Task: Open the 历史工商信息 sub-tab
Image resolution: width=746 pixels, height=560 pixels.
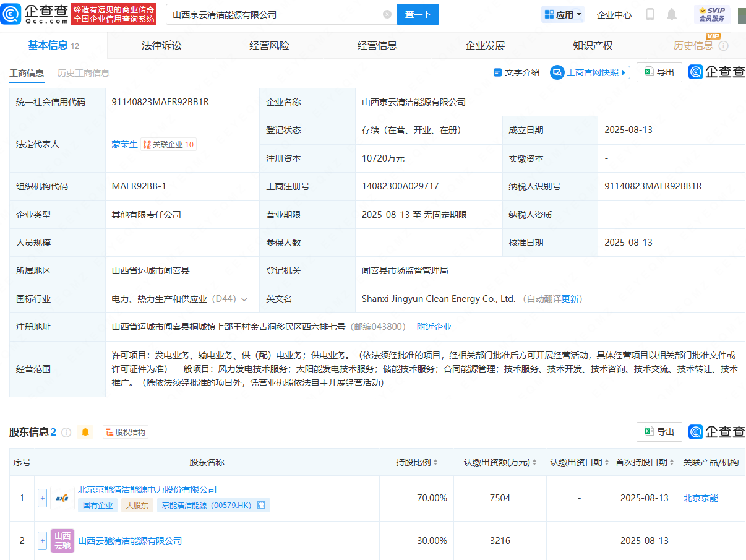Action: [84, 73]
